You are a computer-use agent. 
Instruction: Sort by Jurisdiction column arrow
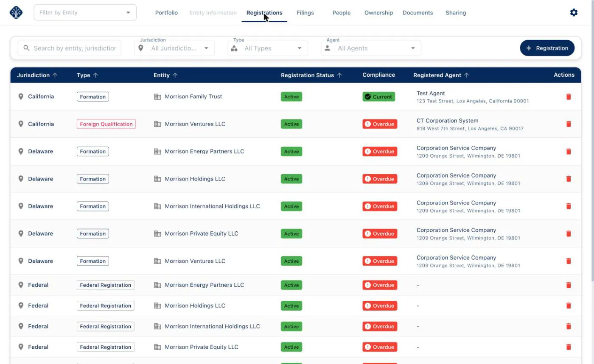pos(55,75)
